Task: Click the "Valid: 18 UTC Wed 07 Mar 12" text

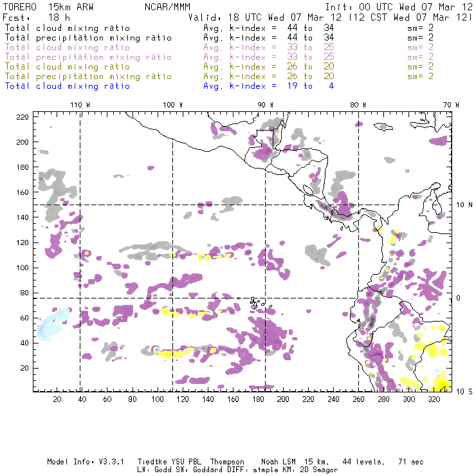Action: [x=267, y=17]
